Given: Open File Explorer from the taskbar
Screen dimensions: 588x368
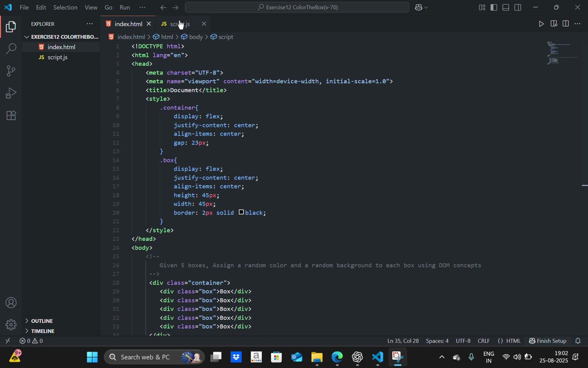Looking at the screenshot, I should pyautogui.click(x=316, y=357).
